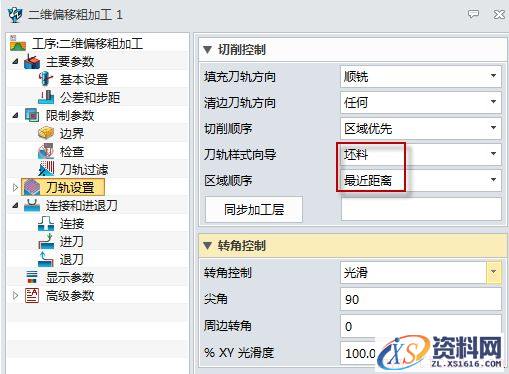Screen dimensions: 509x374
Task: Collapse the 连接和进退刀 tree node
Action: tap(15, 206)
